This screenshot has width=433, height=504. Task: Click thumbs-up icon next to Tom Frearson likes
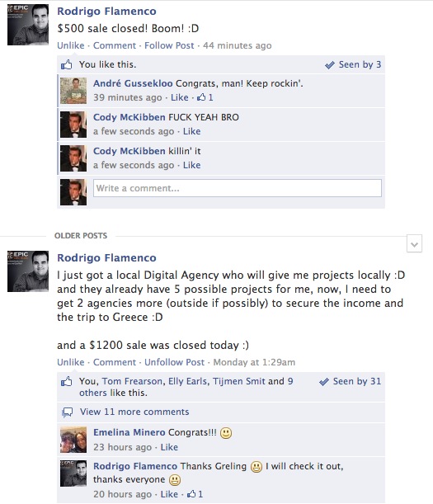67,382
